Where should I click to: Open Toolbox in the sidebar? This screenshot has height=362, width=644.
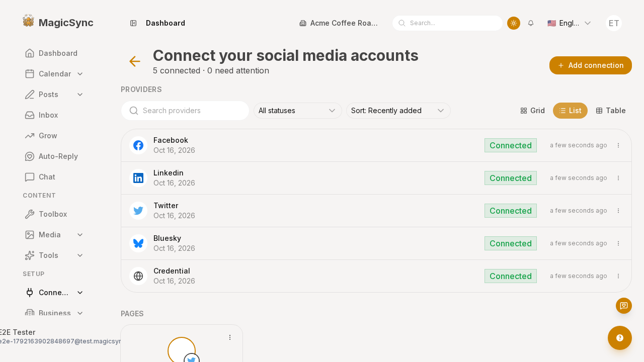point(54,214)
